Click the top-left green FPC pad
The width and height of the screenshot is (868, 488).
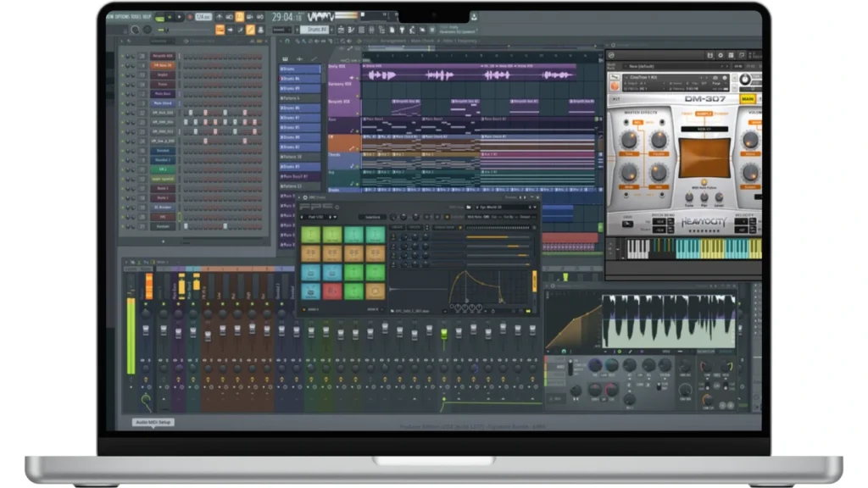[311, 235]
